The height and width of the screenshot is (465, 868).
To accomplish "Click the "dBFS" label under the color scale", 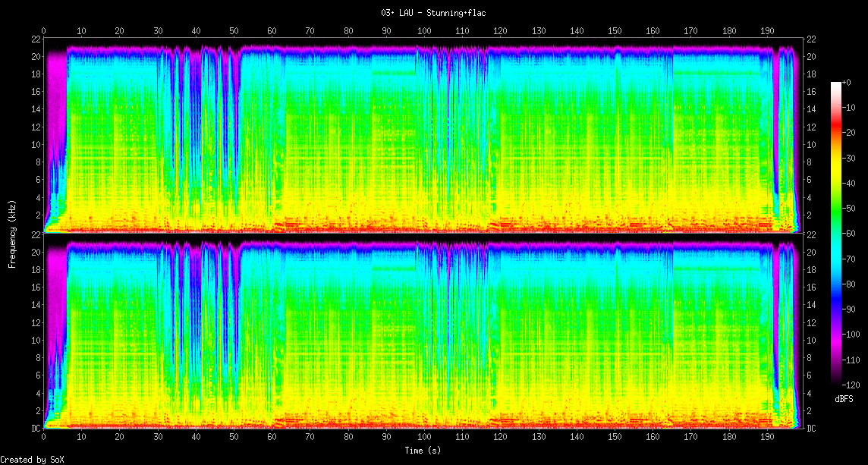I will click(x=843, y=399).
